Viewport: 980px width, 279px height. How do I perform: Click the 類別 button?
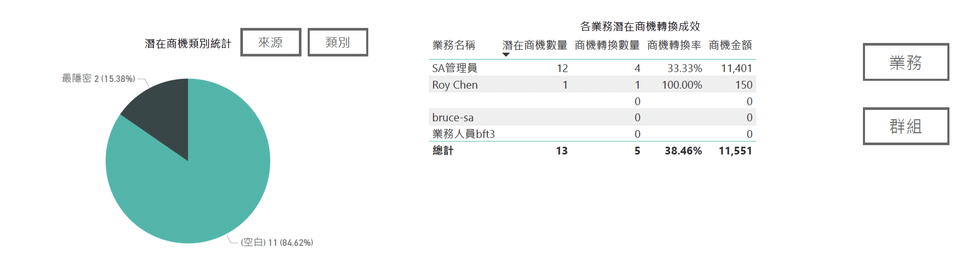click(338, 42)
